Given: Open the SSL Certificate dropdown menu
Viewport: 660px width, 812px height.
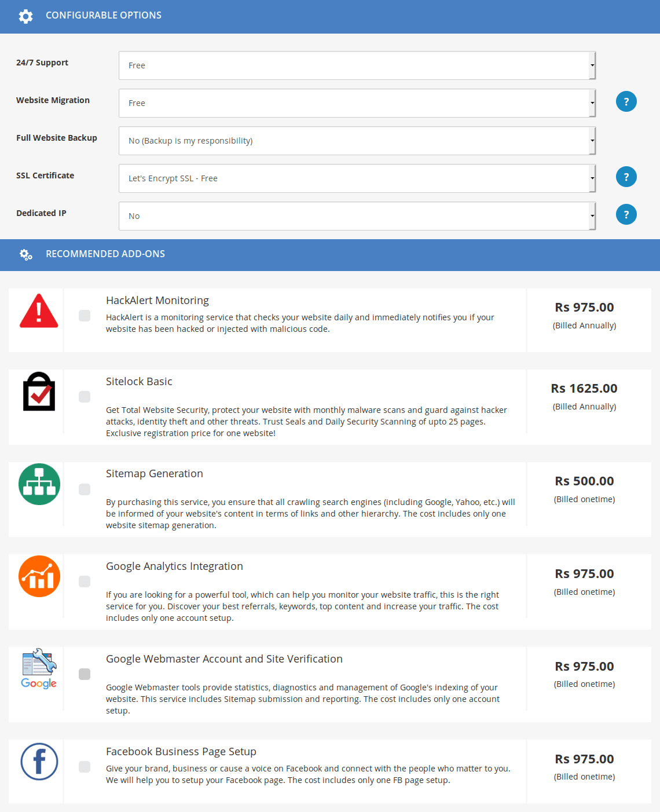Looking at the screenshot, I should pyautogui.click(x=357, y=178).
